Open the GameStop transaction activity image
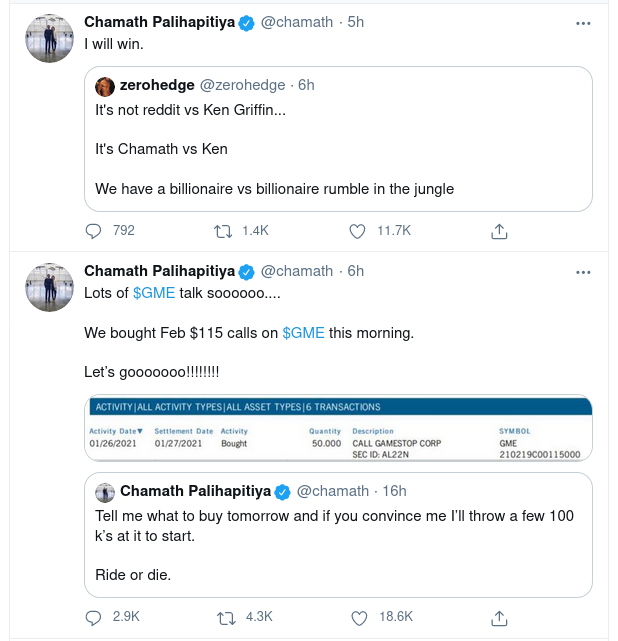618x641 pixels. point(339,429)
